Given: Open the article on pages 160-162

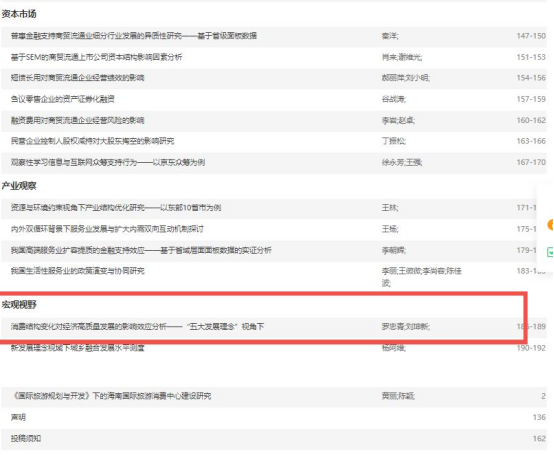Looking at the screenshot, I should [x=77, y=120].
